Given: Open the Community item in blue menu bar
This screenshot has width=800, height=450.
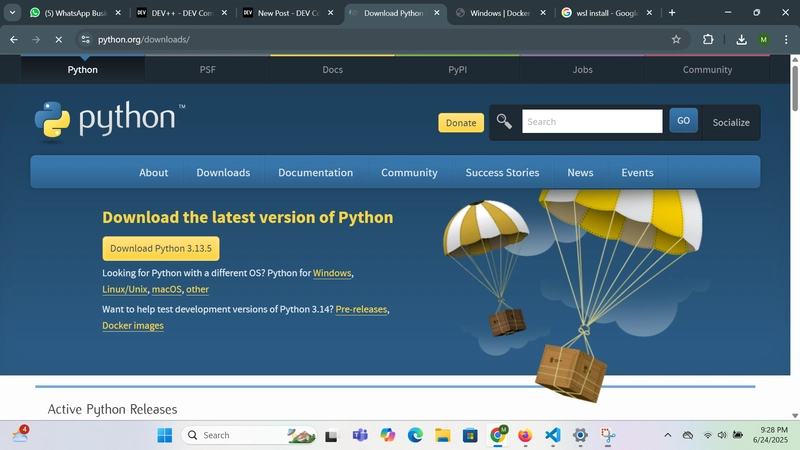Looking at the screenshot, I should tap(409, 172).
